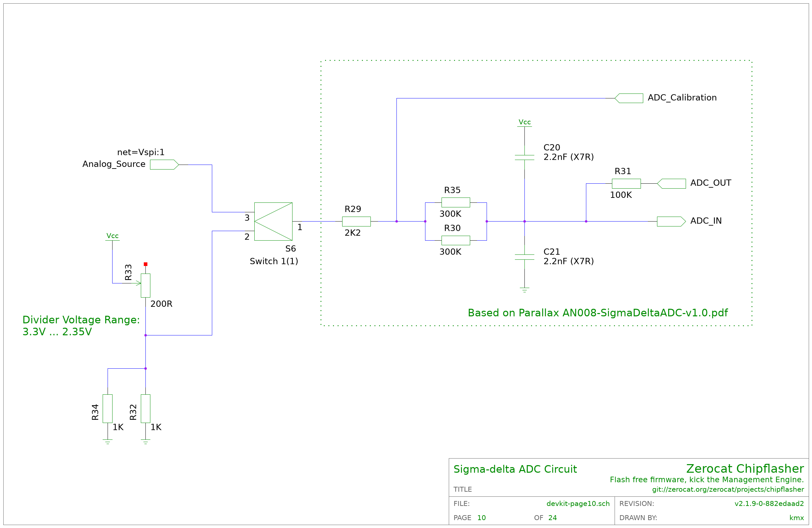Click the Sigma-delta ADC Circuit title
The height and width of the screenshot is (528, 812).
[515, 469]
